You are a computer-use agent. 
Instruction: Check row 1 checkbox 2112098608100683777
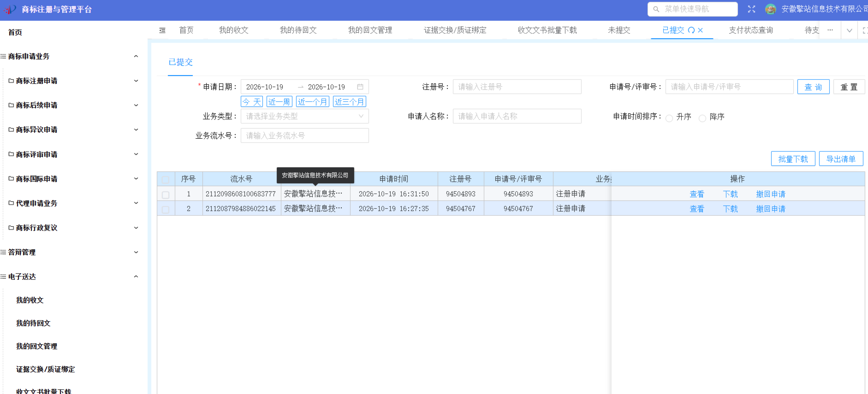point(165,195)
